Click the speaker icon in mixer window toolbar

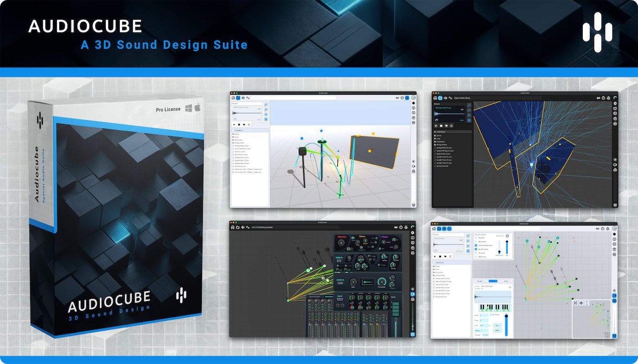coord(243,227)
